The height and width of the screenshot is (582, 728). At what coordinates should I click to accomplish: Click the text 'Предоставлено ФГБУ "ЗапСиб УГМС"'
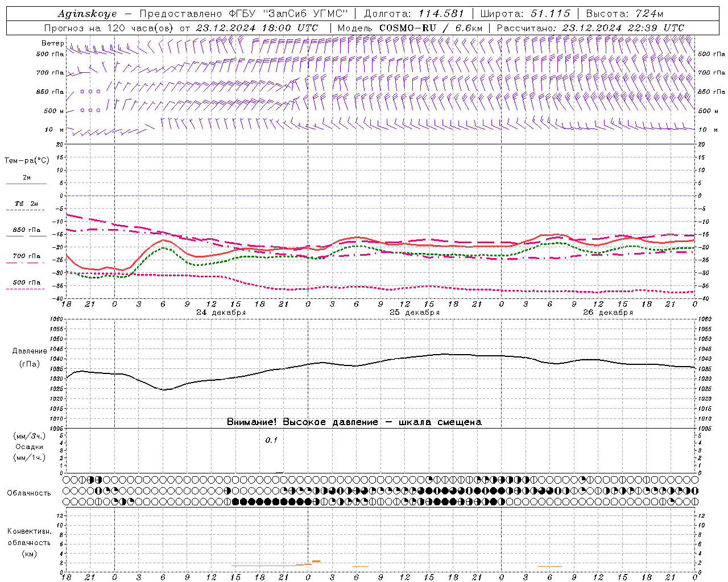click(244, 14)
